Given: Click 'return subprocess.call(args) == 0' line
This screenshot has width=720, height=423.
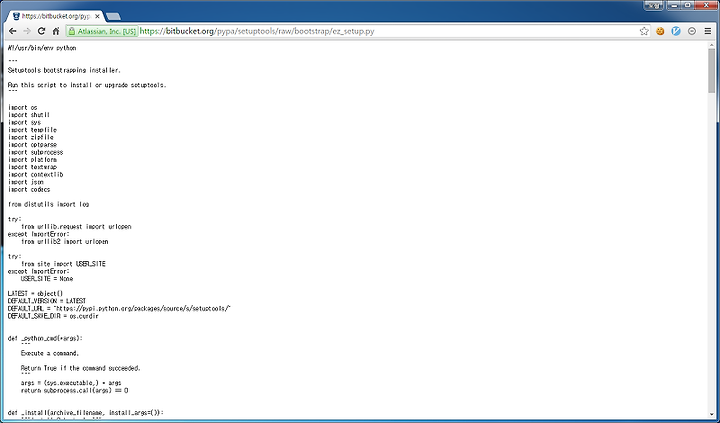Looking at the screenshot, I should 74,390.
